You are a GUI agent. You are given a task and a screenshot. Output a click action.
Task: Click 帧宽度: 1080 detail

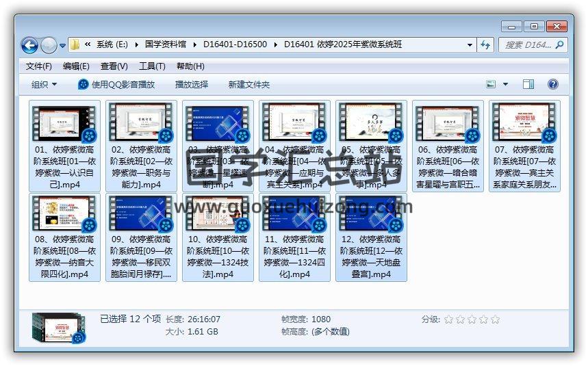[x=306, y=319]
